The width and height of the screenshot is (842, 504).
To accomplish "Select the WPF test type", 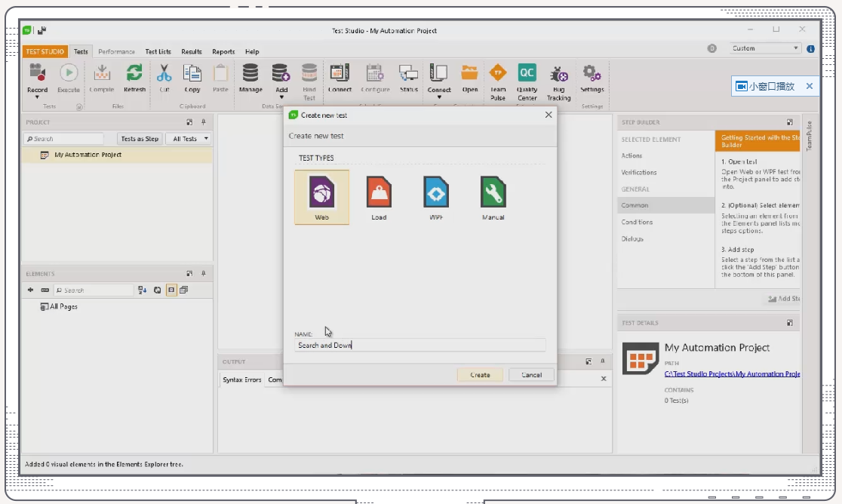I will (x=436, y=197).
